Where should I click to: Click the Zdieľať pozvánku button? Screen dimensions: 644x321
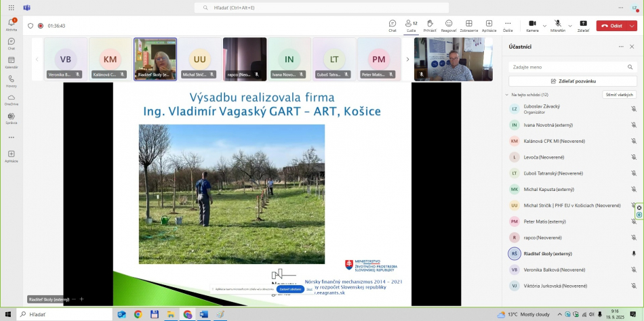point(573,81)
